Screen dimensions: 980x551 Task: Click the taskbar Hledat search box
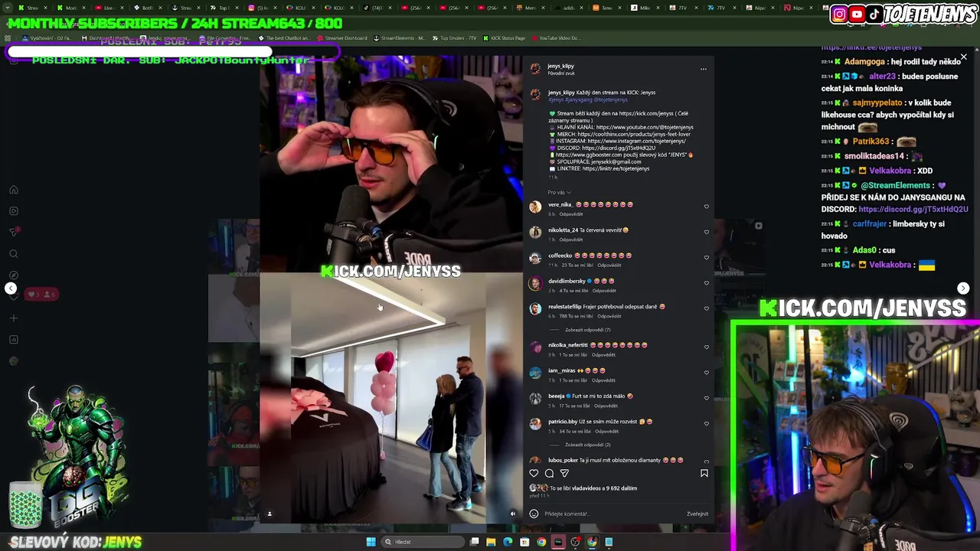423,542
